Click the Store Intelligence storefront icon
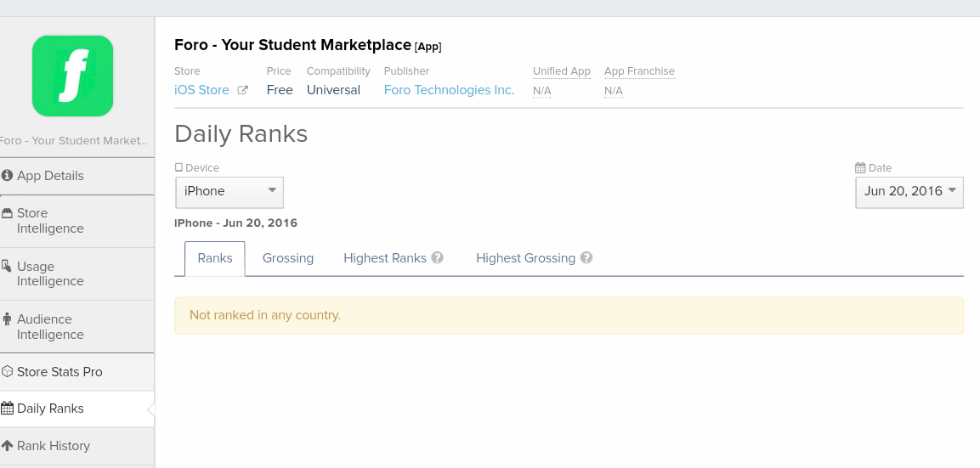Viewport: 980px width, 468px height. (x=8, y=213)
